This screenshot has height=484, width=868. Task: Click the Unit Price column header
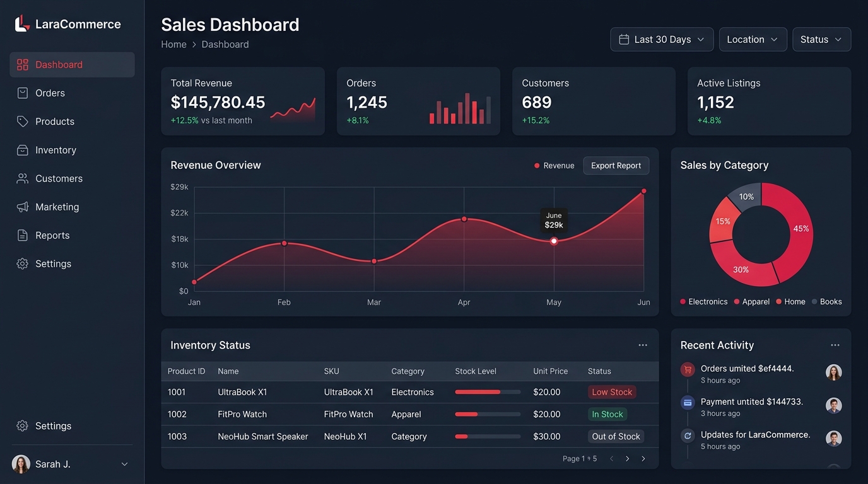pos(551,371)
